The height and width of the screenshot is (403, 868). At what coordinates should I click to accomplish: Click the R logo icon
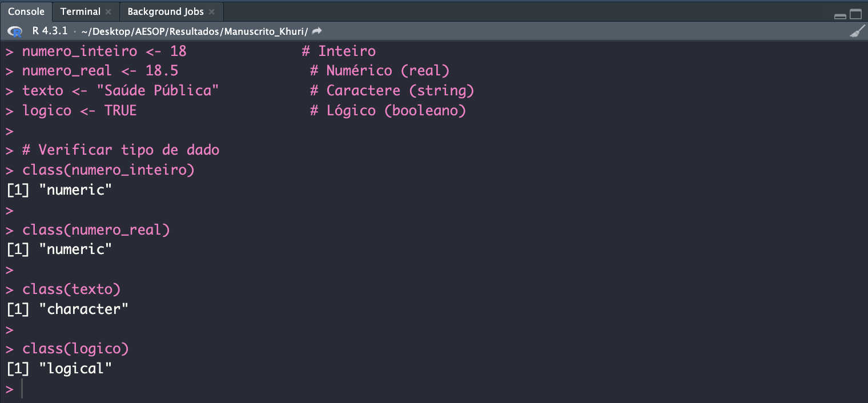[x=16, y=31]
